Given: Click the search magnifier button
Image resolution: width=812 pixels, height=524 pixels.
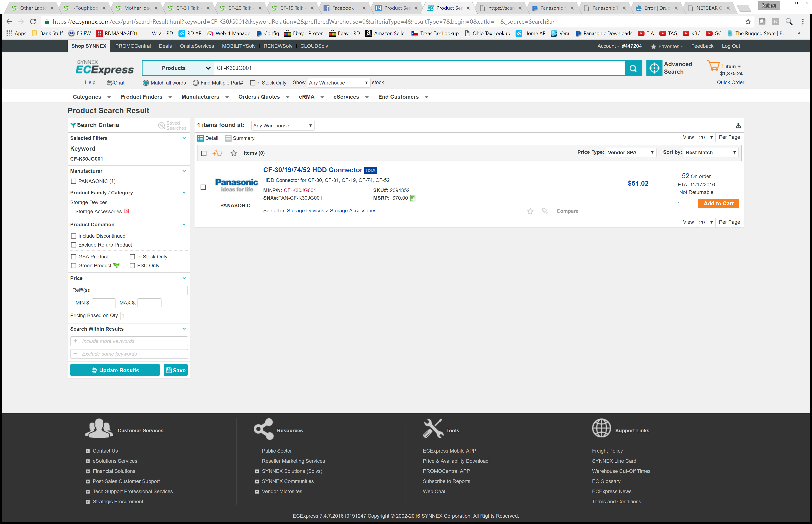Looking at the screenshot, I should click(633, 68).
